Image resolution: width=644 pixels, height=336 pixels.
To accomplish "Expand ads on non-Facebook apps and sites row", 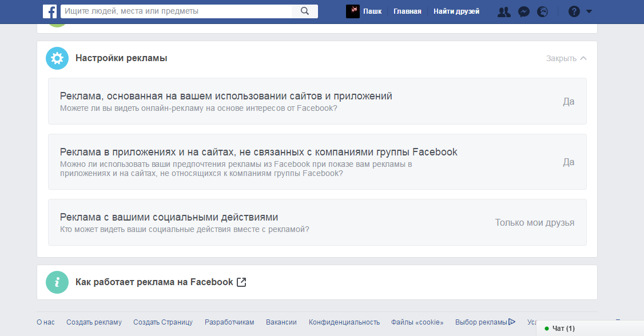I will pyautogui.click(x=317, y=162).
